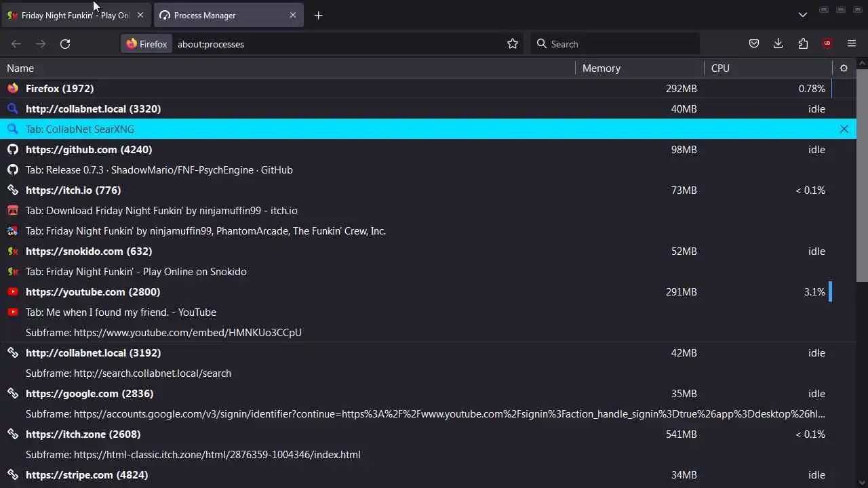Open a new tab with the plus button
The image size is (868, 488).
click(319, 15)
